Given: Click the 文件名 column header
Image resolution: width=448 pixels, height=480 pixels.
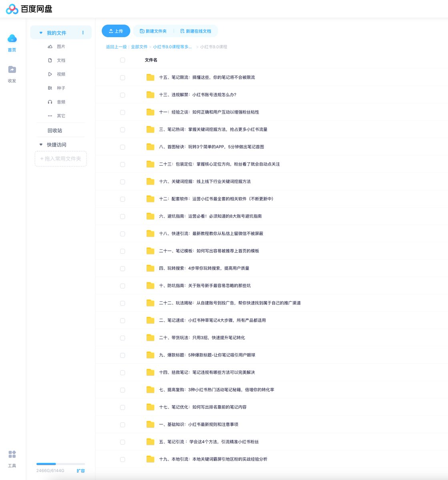Looking at the screenshot, I should pos(151,60).
